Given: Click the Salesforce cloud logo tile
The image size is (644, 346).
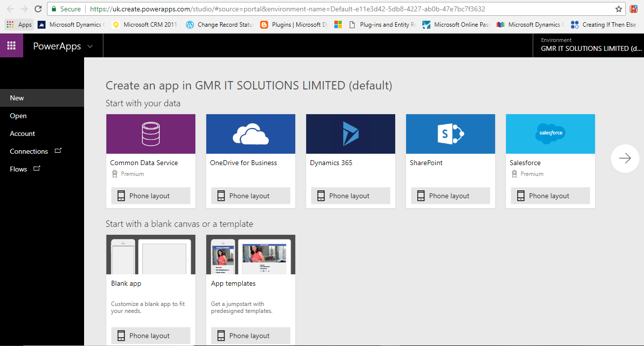Looking at the screenshot, I should pyautogui.click(x=551, y=134).
